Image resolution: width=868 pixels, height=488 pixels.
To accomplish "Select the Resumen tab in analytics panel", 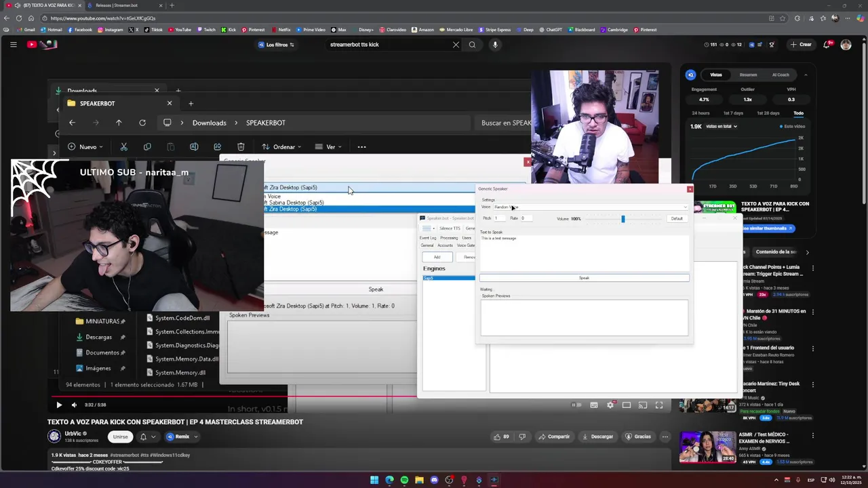I will [x=748, y=75].
